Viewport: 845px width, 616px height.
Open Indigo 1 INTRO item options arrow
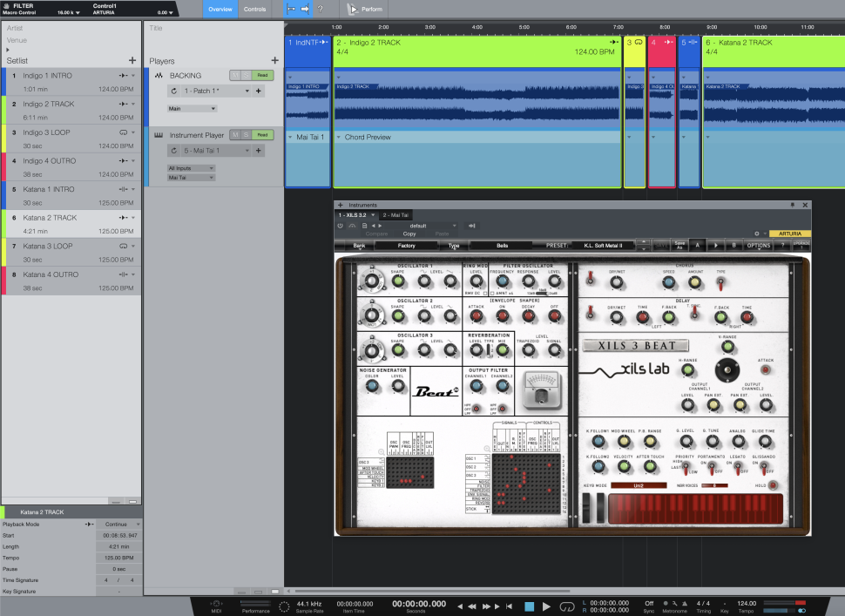coord(133,76)
